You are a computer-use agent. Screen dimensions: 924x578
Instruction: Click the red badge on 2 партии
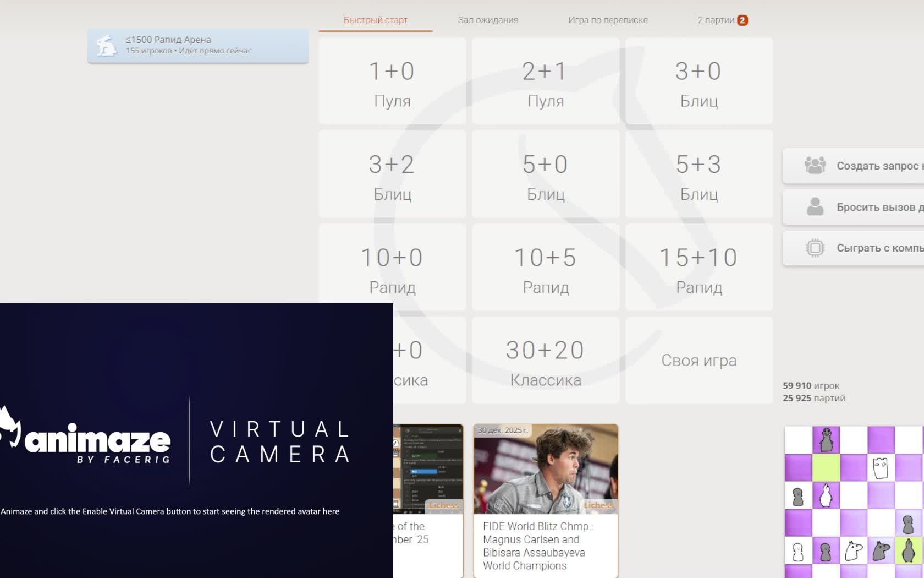coord(742,20)
